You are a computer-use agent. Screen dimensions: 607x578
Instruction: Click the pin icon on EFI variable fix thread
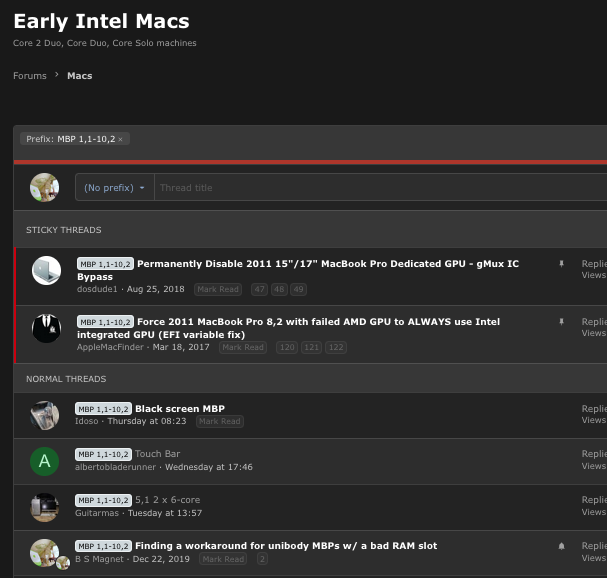click(x=561, y=322)
